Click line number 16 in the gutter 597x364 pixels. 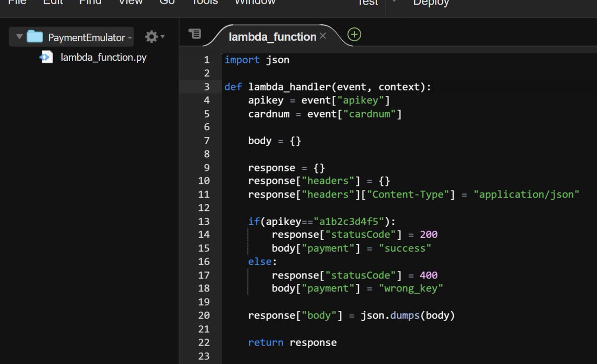[204, 262]
